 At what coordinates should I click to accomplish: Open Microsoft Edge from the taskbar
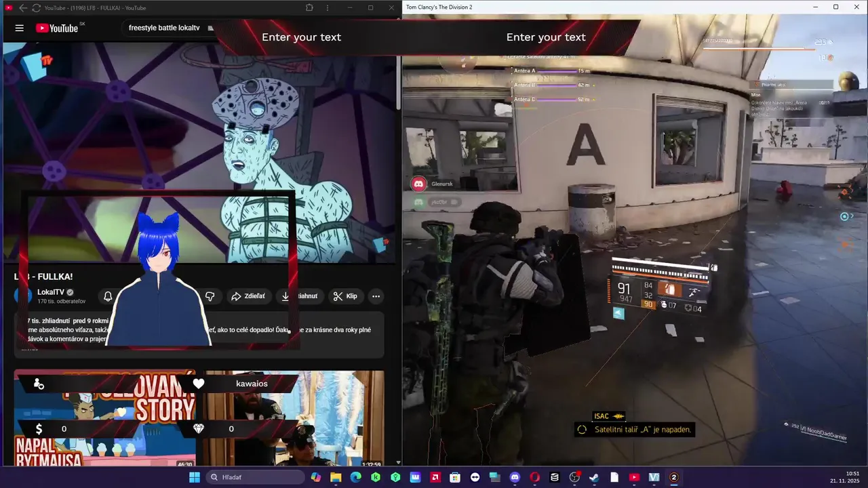coord(356,477)
